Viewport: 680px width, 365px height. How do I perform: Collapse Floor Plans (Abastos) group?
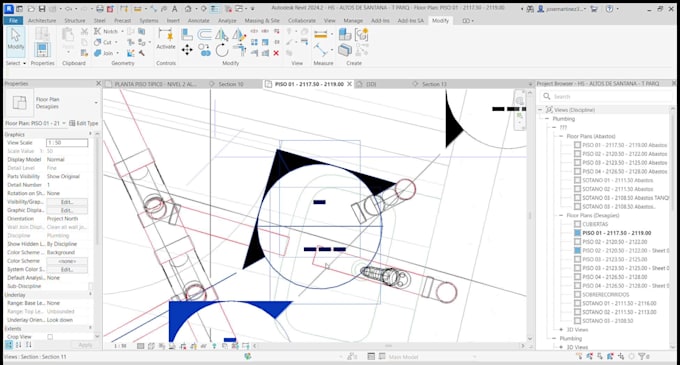click(x=561, y=136)
